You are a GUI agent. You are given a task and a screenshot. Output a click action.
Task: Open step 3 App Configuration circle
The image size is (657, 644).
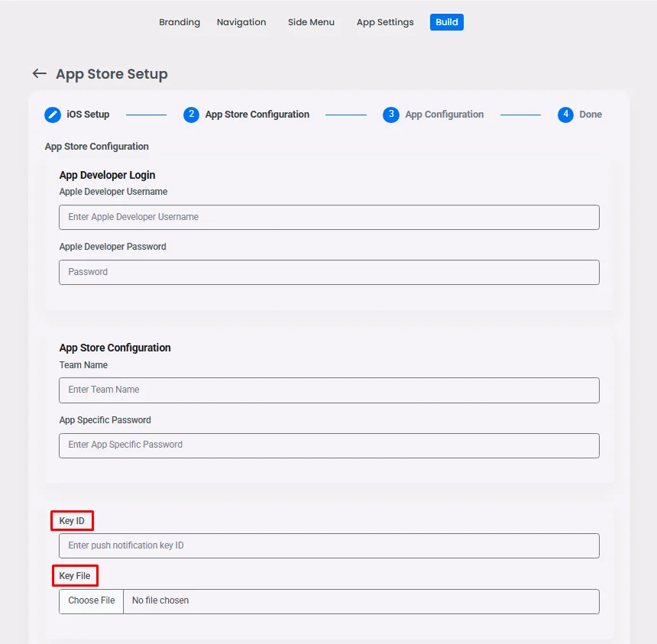[391, 115]
